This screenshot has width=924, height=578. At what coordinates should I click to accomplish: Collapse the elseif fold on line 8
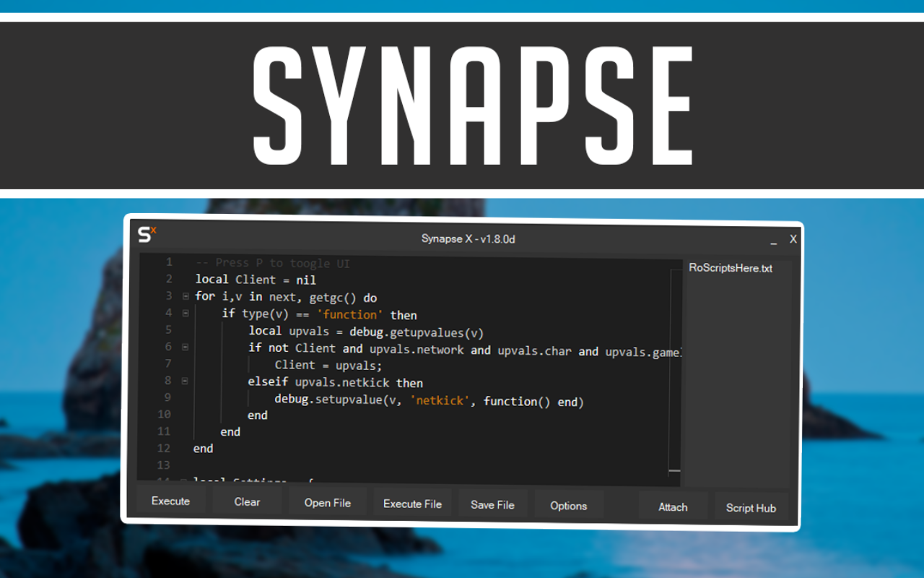pos(185,381)
